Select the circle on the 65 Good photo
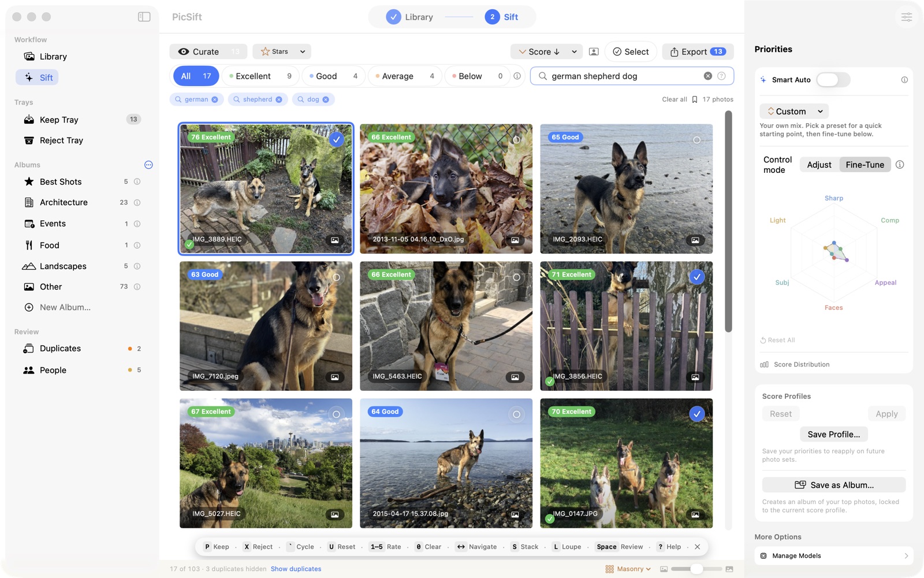This screenshot has width=924, height=578. pyautogui.click(x=697, y=140)
